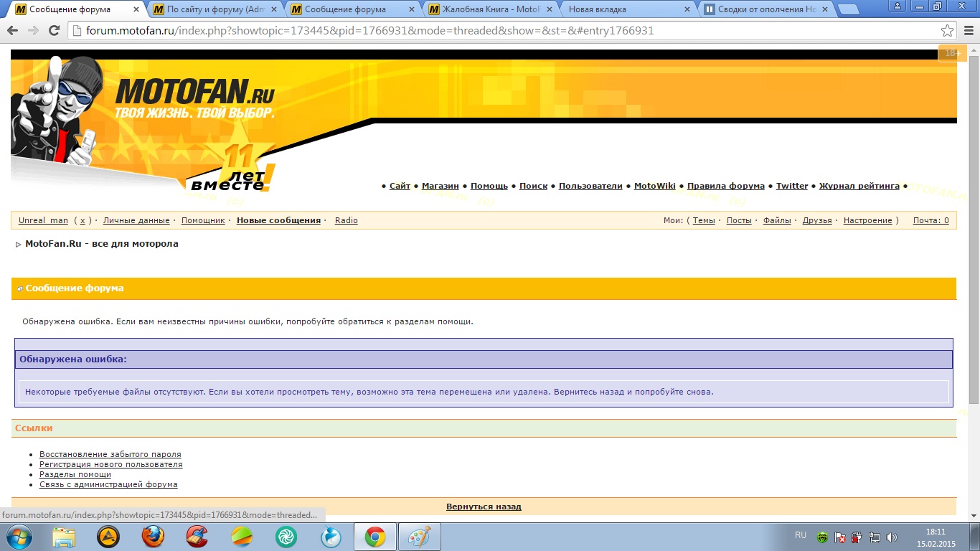
Task: Click Вернуться назад link
Action: click(x=484, y=507)
